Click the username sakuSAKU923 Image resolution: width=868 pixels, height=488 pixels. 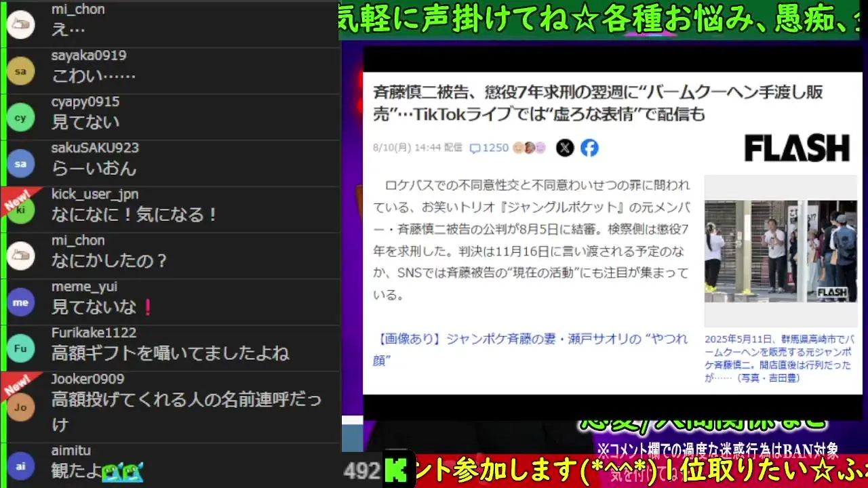pyautogui.click(x=94, y=148)
